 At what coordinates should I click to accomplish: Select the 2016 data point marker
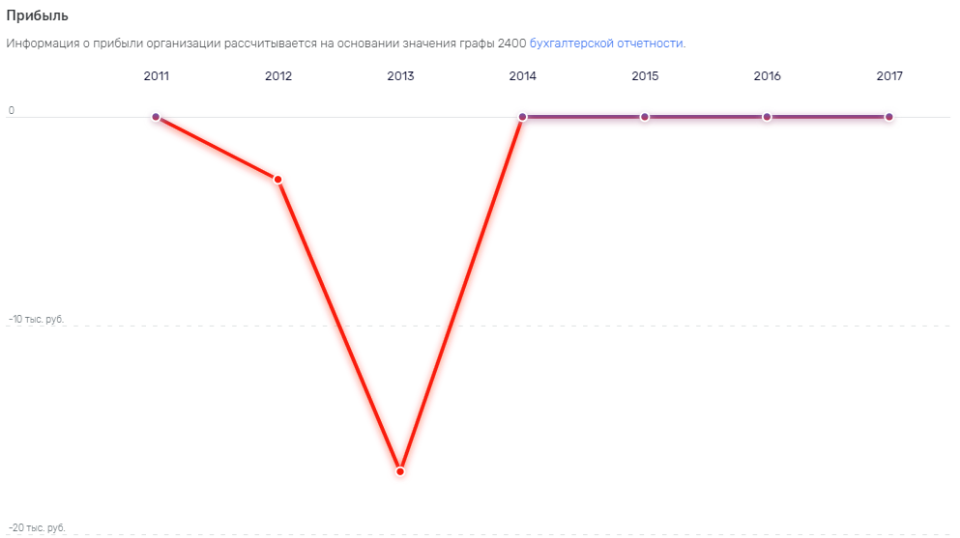(767, 117)
